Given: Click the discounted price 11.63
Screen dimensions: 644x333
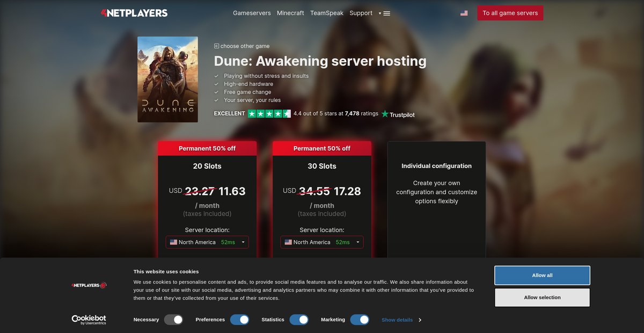Looking at the screenshot, I should coord(232,191).
